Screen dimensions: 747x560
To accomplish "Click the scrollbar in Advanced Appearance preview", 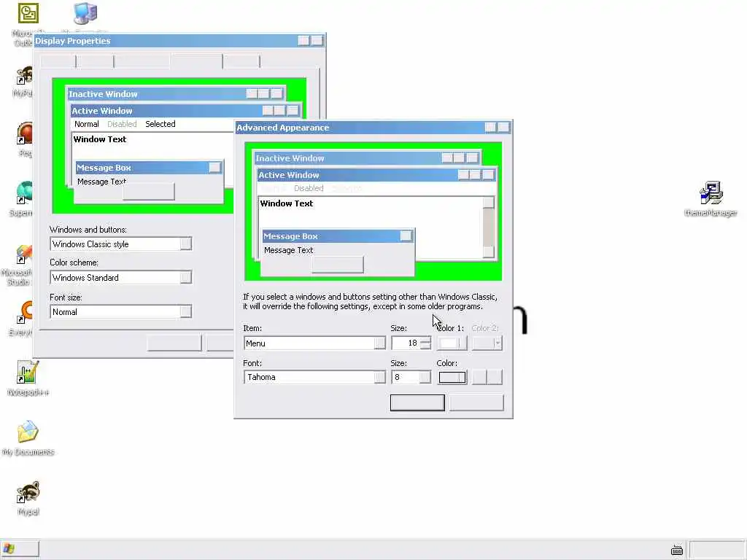I will pyautogui.click(x=488, y=227).
